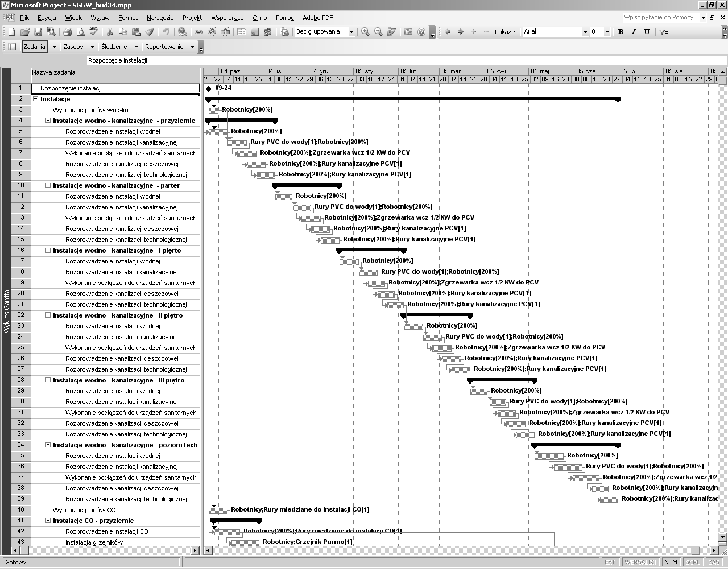This screenshot has width=728, height=569.
Task: Click the Open file folder icon
Action: click(25, 32)
